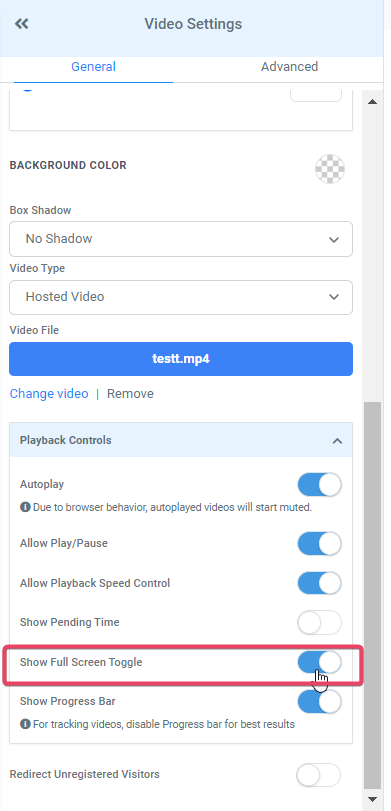Image resolution: width=391 pixels, height=811 pixels.
Task: Open the Box Shadow dropdown
Action: (x=181, y=239)
